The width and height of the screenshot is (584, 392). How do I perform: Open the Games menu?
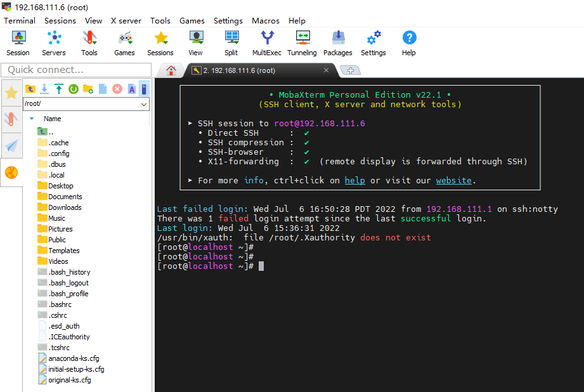click(192, 21)
